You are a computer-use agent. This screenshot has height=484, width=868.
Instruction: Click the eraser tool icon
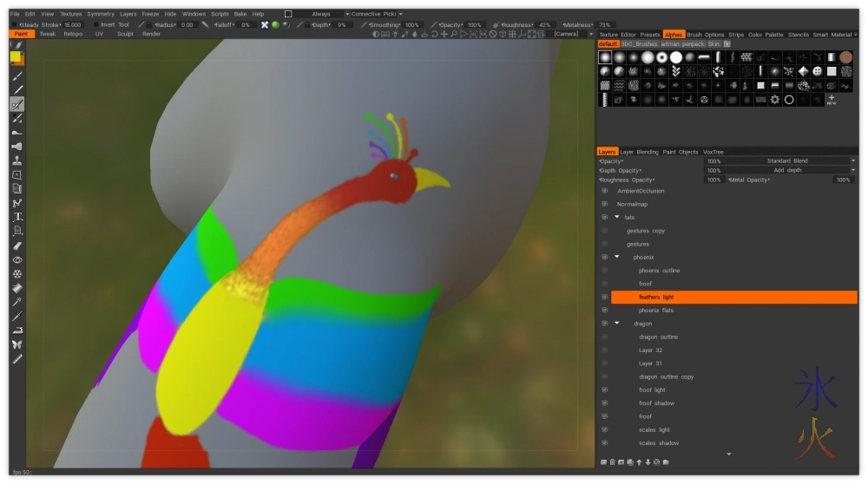coord(17,245)
